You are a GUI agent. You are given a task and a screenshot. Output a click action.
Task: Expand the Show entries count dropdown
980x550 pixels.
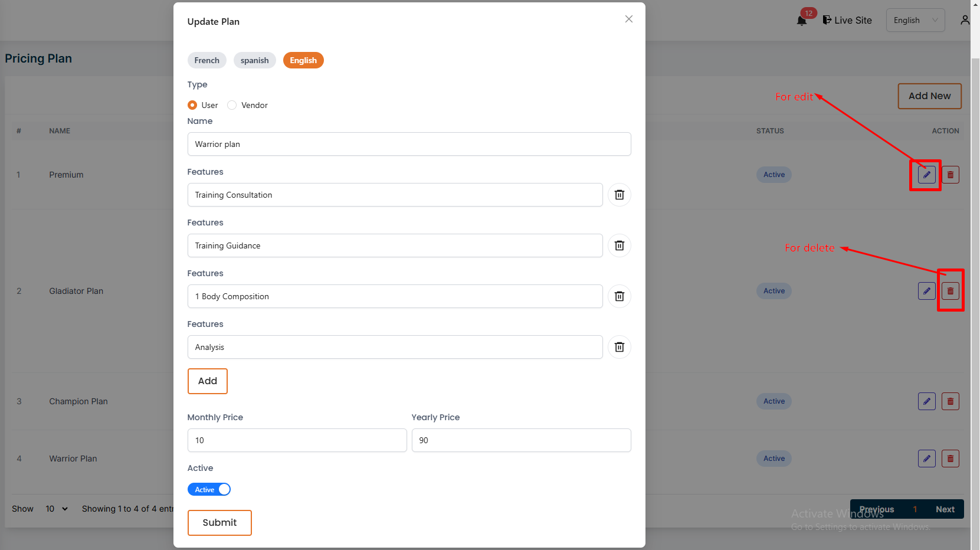click(x=57, y=509)
